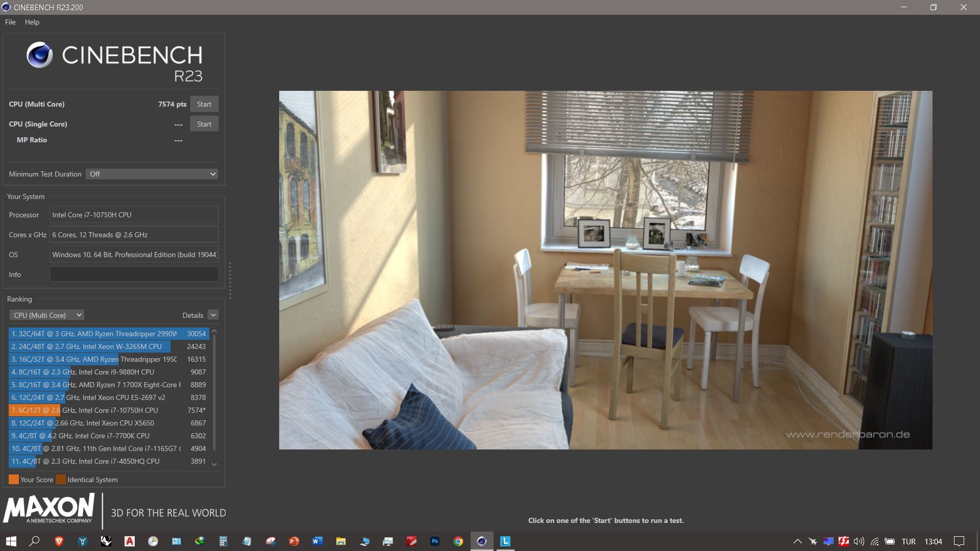Open the Minimum Test Duration dropdown
The height and width of the screenshot is (551, 980).
pos(152,174)
